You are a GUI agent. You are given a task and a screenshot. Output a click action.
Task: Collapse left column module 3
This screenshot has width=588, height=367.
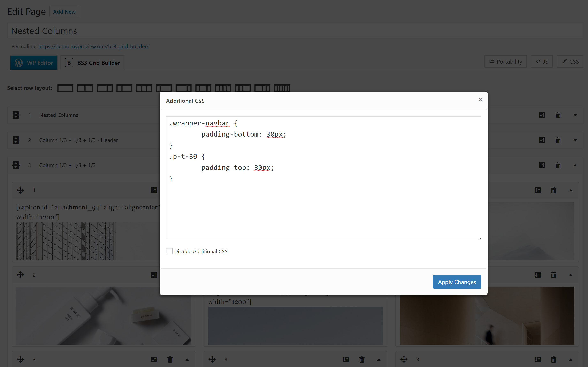coord(187,359)
